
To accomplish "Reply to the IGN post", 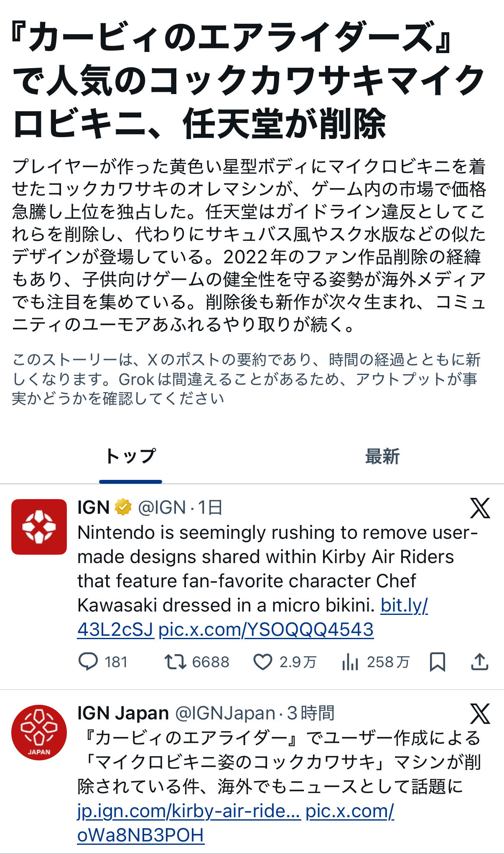I will [x=88, y=662].
